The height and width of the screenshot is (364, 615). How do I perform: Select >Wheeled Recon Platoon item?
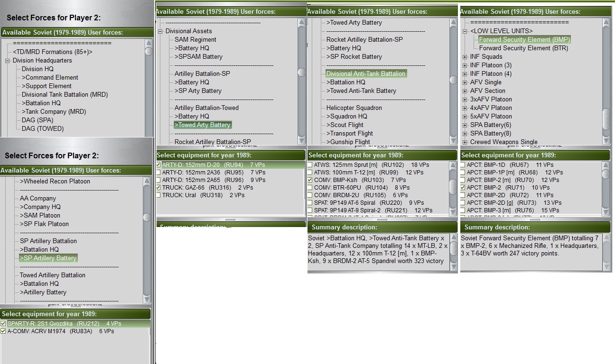(x=55, y=182)
